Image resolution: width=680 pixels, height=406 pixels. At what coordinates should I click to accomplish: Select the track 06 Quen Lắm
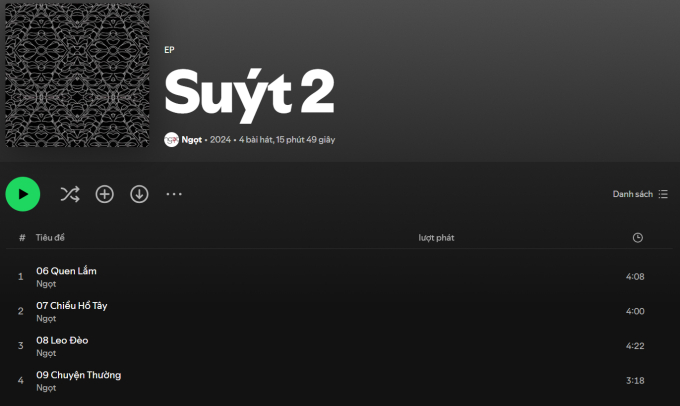point(66,271)
